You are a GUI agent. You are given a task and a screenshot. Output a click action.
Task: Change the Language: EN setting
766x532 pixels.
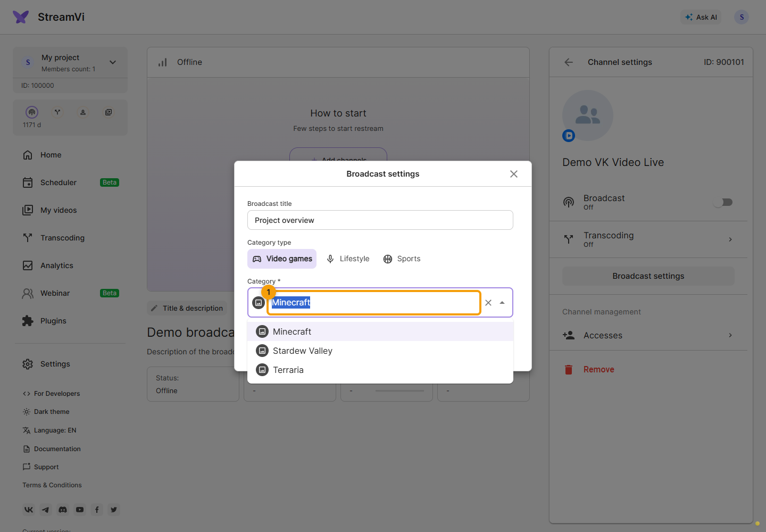(49, 430)
